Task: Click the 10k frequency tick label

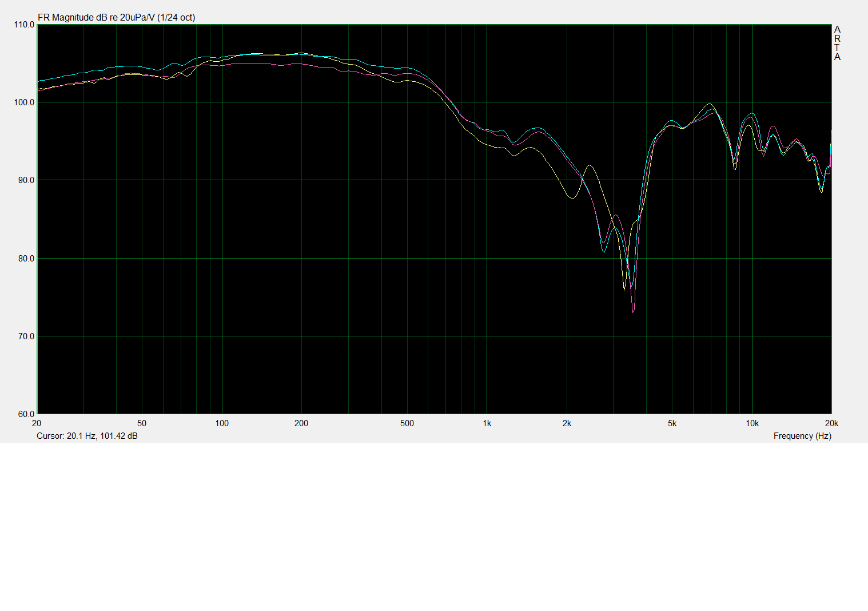Action: pos(752,423)
